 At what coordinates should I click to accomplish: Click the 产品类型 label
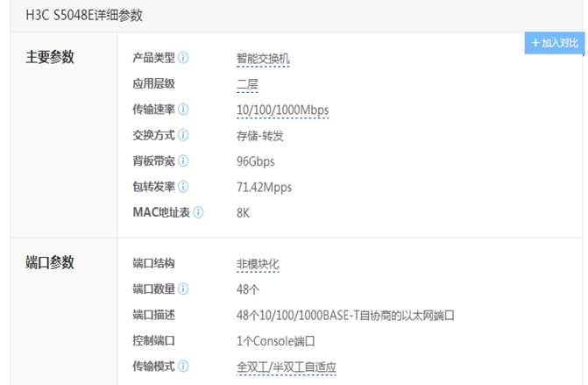click(x=153, y=58)
